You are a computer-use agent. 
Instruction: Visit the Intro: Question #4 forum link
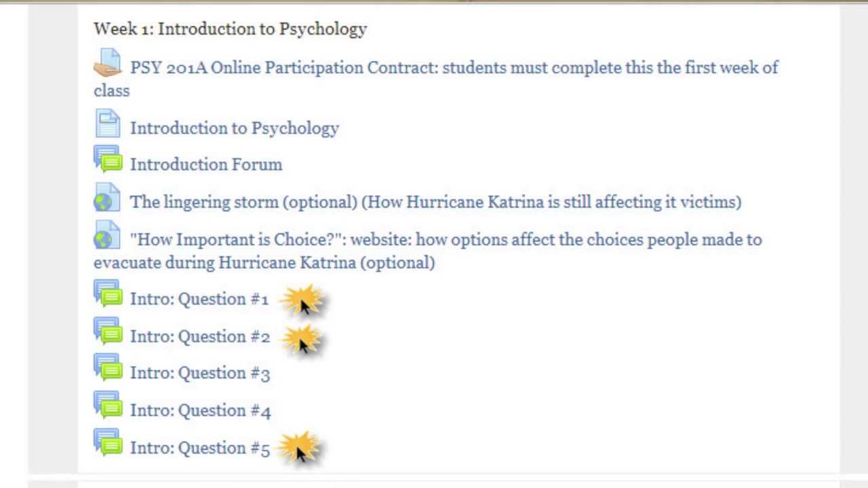pos(200,411)
